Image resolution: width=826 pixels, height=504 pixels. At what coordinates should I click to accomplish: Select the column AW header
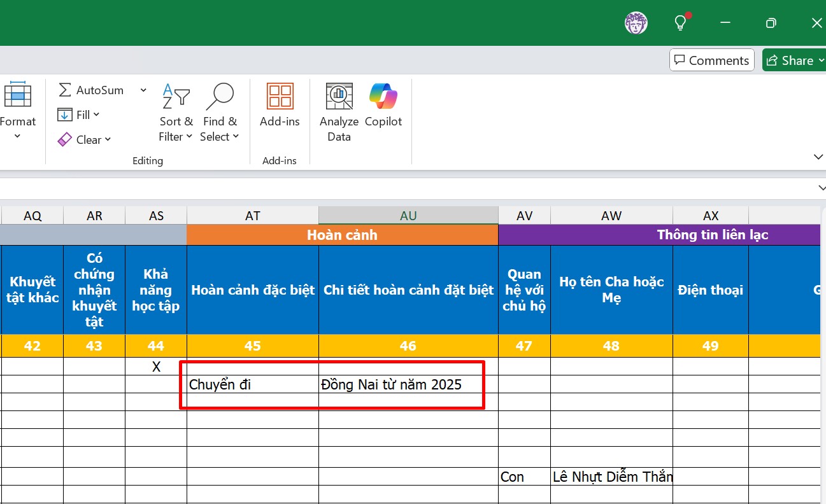(x=611, y=216)
